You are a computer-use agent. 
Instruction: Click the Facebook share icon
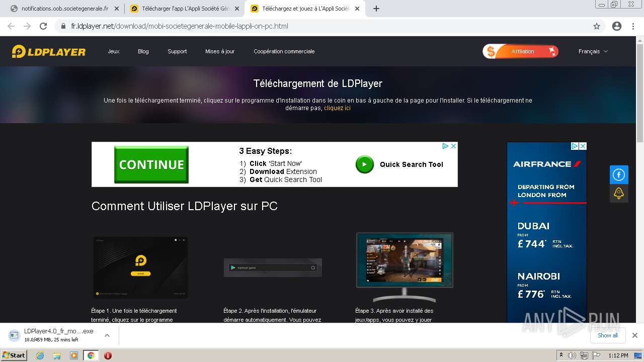point(619,175)
